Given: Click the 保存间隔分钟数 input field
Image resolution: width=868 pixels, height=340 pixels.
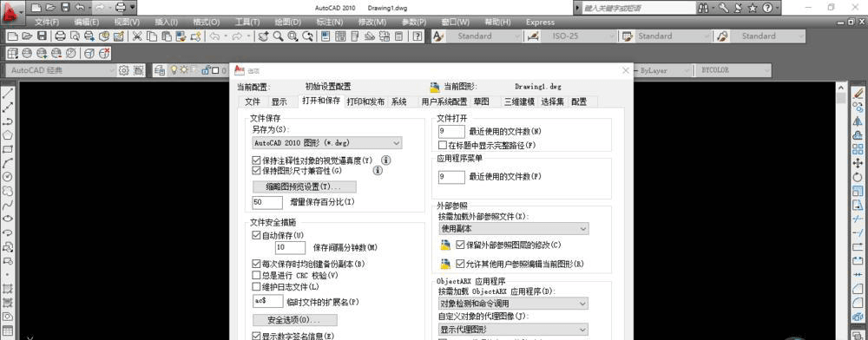Looking at the screenshot, I should tap(291, 247).
